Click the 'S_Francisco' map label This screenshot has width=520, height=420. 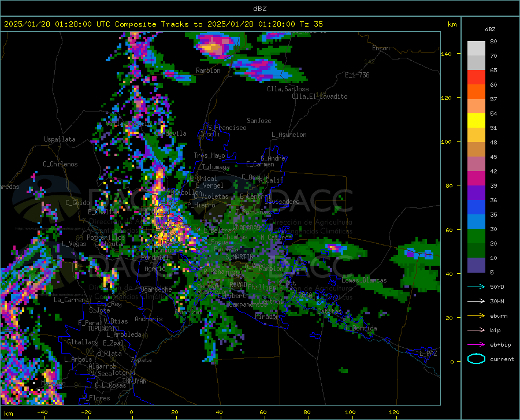click(227, 128)
